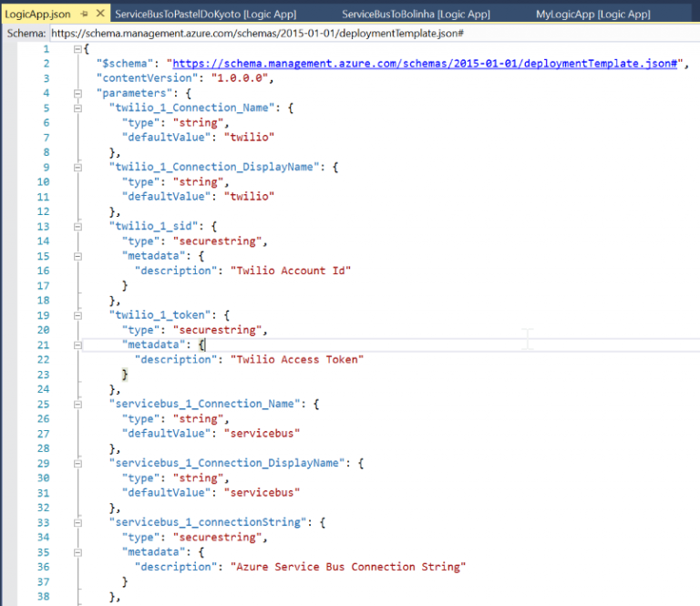This screenshot has width=700, height=606.
Task: Collapse the twilio_1_token block
Action: point(77,315)
